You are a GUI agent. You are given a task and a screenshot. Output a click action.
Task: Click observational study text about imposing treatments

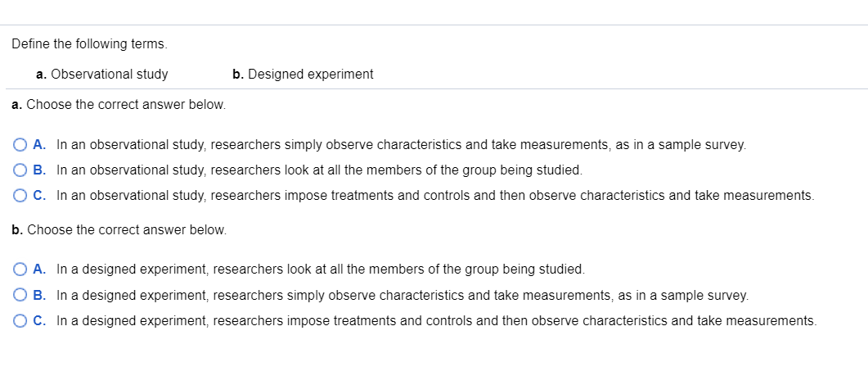click(x=435, y=196)
